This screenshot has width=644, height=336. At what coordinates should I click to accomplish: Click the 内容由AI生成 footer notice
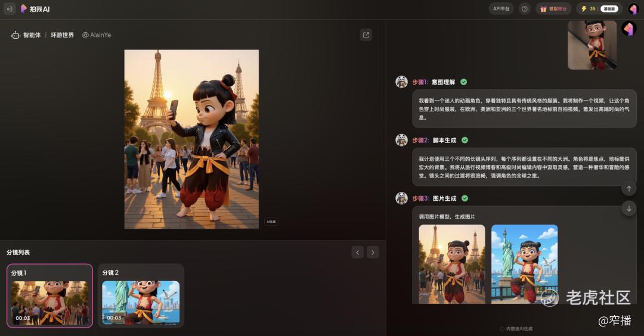point(516,329)
